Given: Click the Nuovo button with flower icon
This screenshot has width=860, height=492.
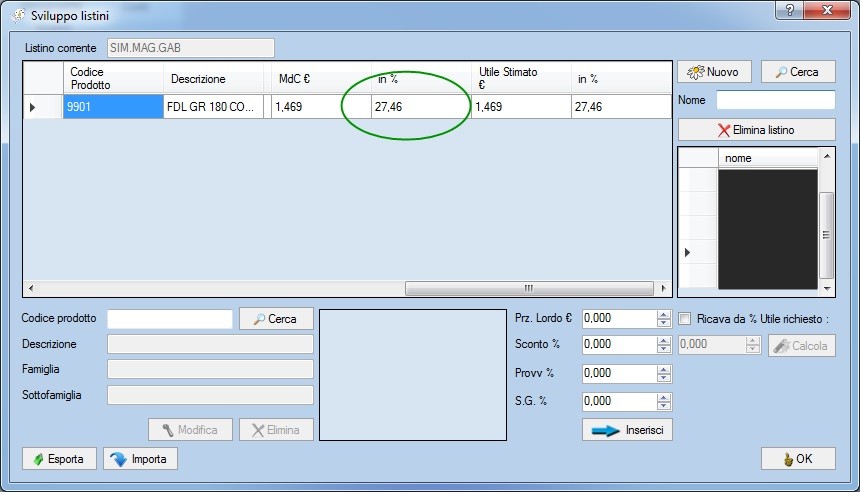Looking at the screenshot, I should tap(714, 72).
